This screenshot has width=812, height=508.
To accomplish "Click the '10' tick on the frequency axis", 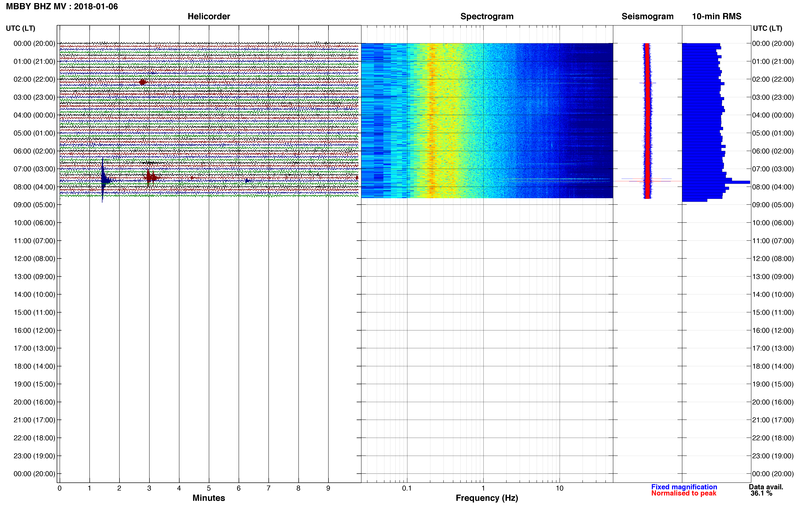I will 559,488.
